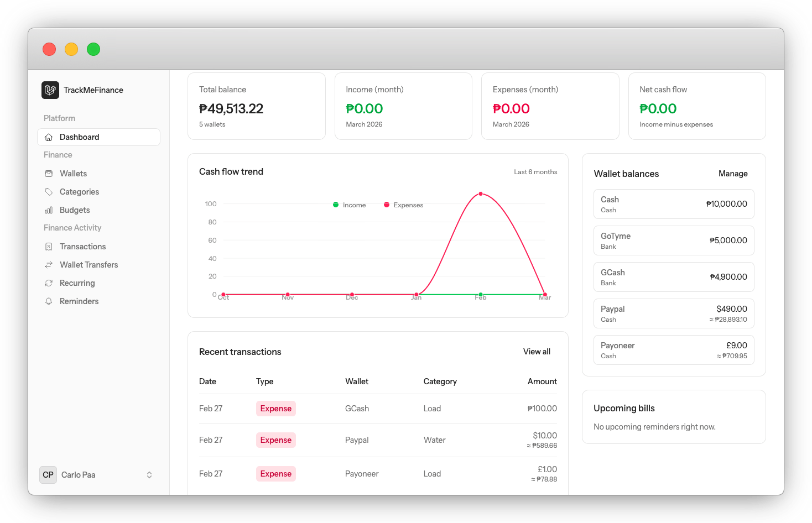Select the Dashboard home icon
812x523 pixels.
pos(49,137)
